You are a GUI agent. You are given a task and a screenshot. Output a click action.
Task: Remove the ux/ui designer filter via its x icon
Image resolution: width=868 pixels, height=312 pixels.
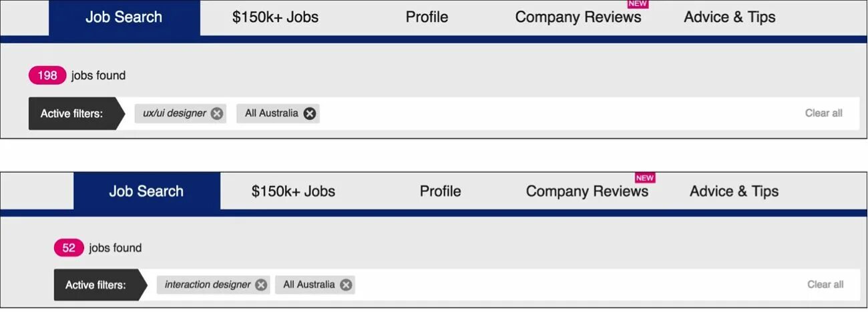pos(217,113)
